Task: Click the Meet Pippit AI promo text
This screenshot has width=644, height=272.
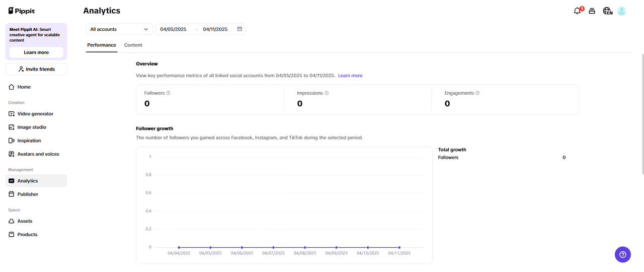Action: 35,35
